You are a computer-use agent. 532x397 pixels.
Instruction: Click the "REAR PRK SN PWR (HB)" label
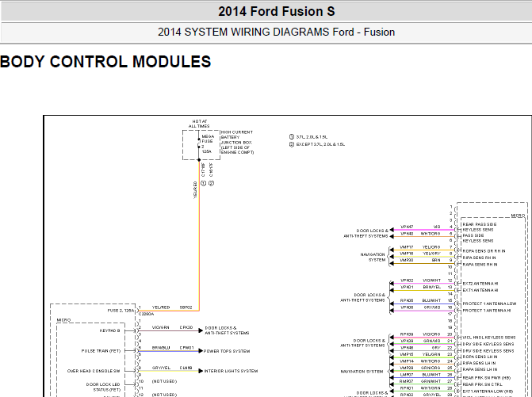coord(486,378)
